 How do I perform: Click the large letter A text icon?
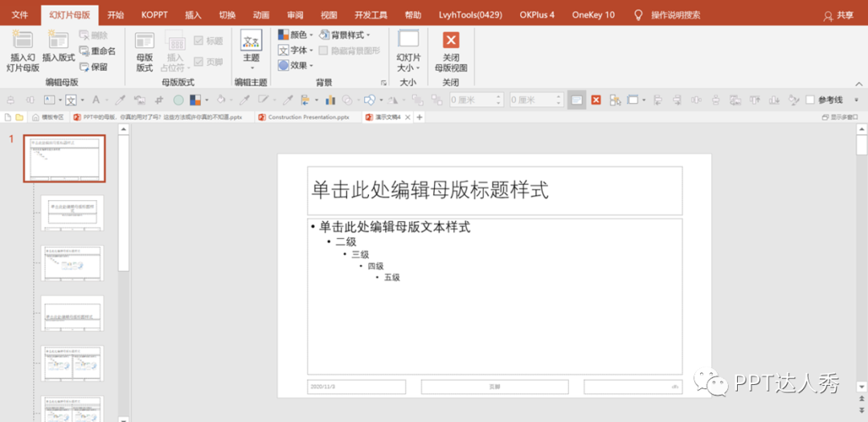(x=96, y=100)
